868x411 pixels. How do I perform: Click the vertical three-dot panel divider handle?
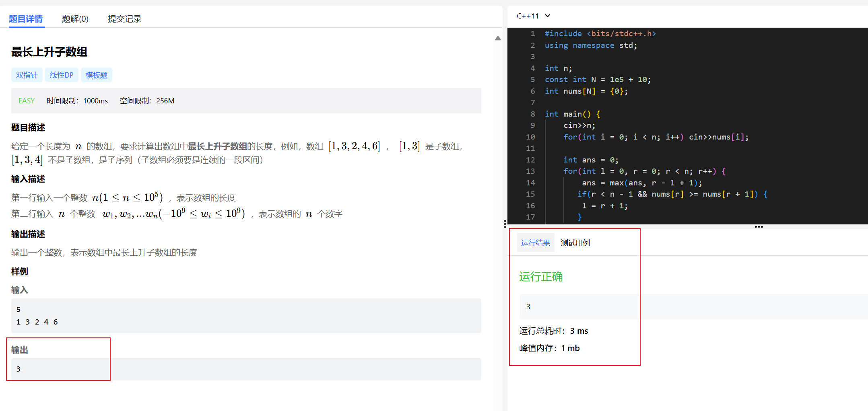point(505,224)
